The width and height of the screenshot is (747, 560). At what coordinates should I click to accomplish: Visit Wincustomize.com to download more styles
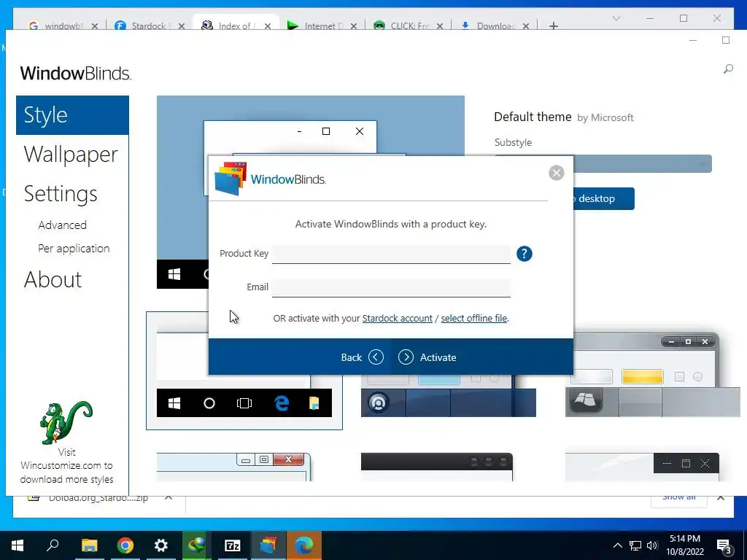(66, 466)
